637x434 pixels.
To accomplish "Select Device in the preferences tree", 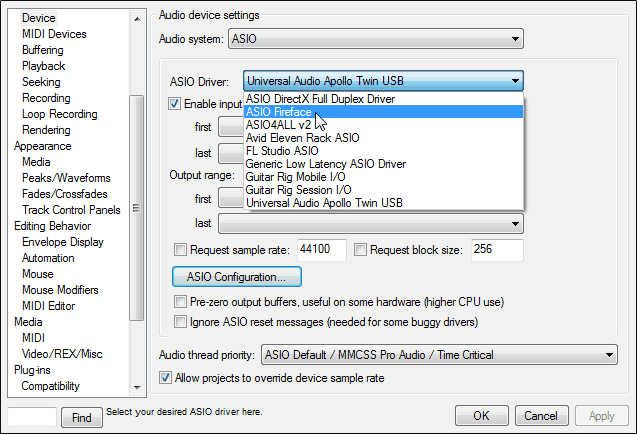I will 39,18.
